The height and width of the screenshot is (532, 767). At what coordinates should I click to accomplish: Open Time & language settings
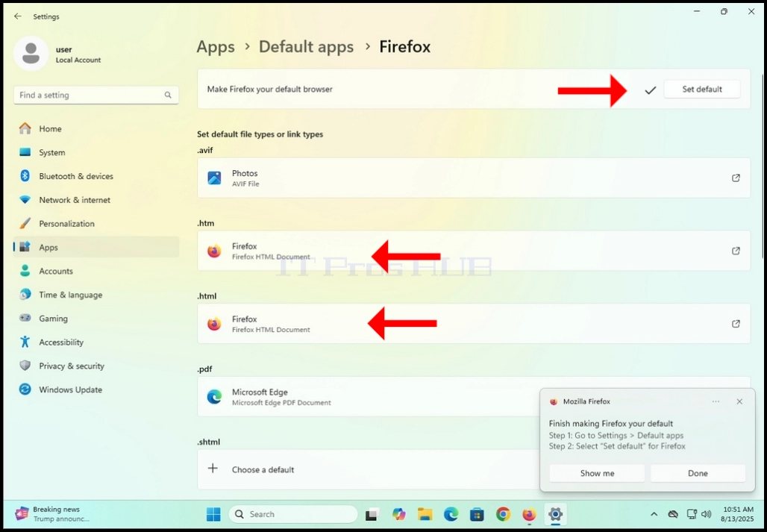96,295
